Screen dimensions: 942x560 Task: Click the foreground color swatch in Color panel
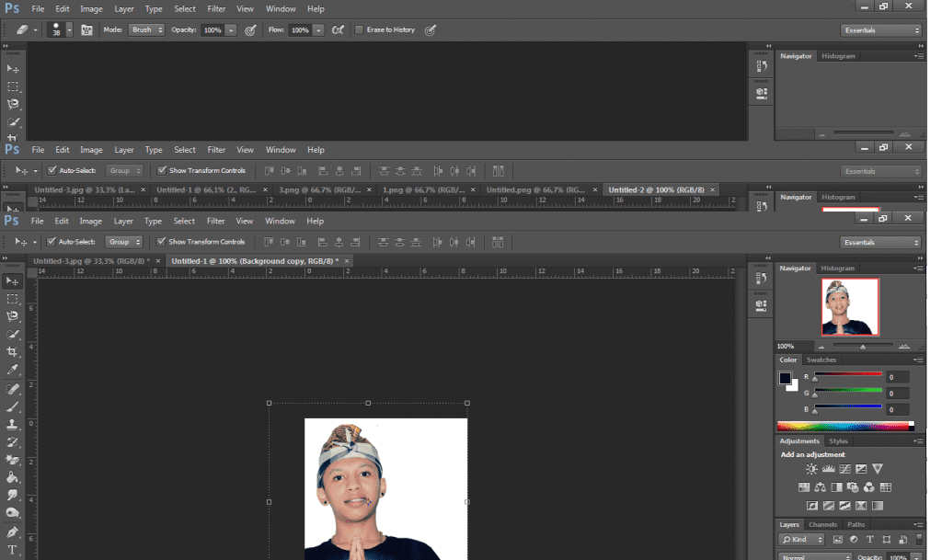786,378
